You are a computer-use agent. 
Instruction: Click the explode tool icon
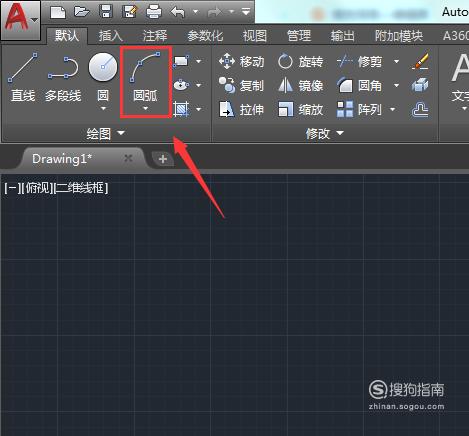(x=420, y=85)
